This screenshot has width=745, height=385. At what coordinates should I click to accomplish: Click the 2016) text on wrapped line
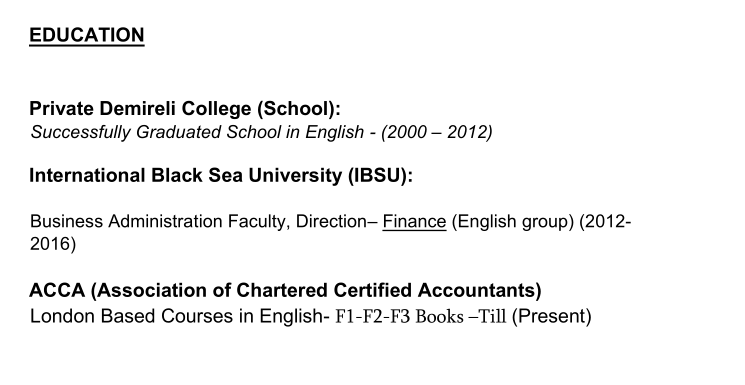[x=53, y=244]
